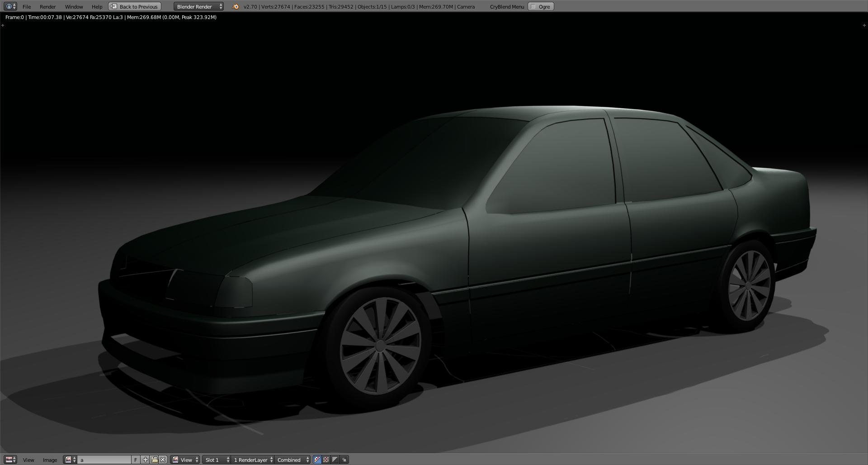This screenshot has height=465, width=868.
Task: Click the render stats text line
Action: pyautogui.click(x=111, y=17)
